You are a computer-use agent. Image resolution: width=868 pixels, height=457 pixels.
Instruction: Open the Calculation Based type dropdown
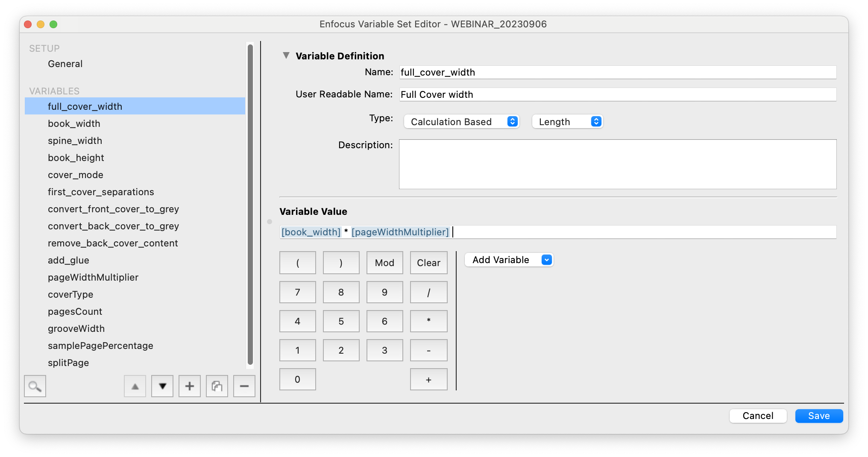[461, 122]
